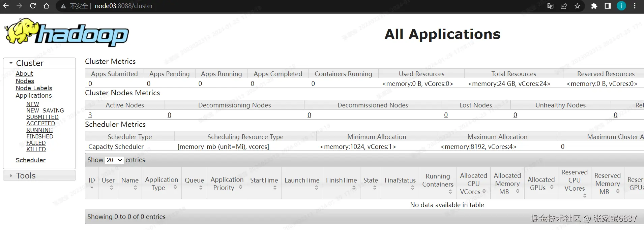Image resolution: width=644 pixels, height=230 pixels.
Task: Select the Capacity Scheduler cell text
Action: tap(116, 146)
